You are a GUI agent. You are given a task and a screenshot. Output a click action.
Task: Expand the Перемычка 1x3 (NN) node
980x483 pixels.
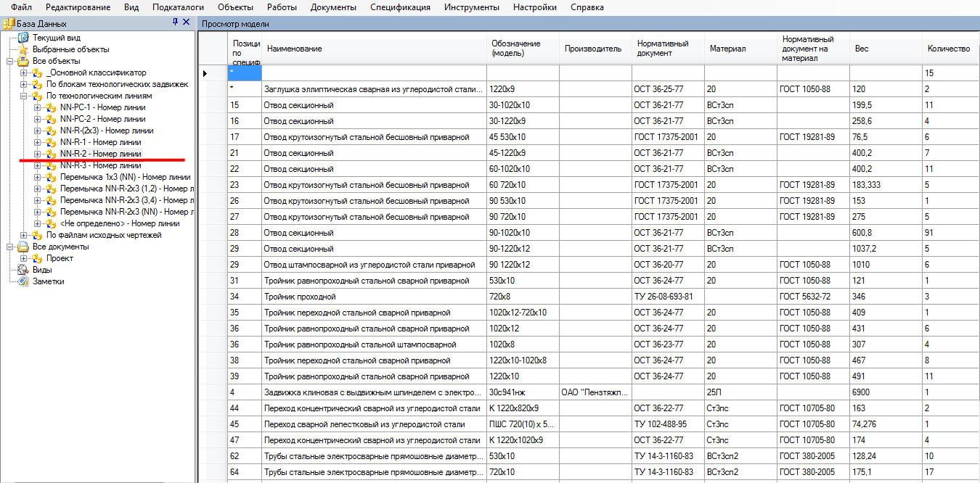(37, 177)
